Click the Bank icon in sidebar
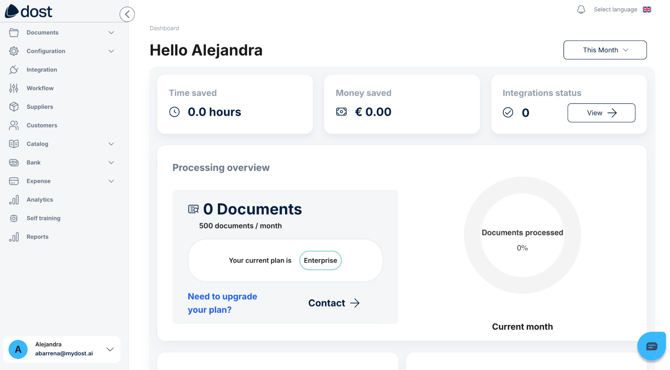The width and height of the screenshot is (670, 370). coord(14,162)
